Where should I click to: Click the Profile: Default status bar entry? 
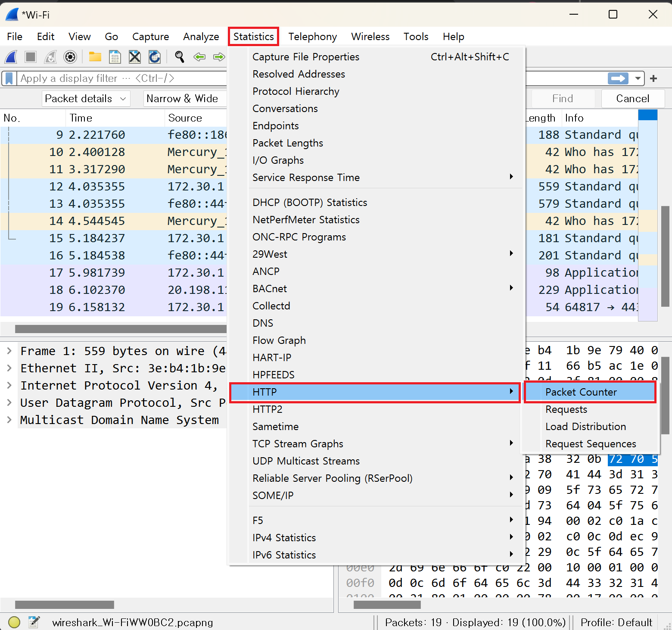[616, 622]
